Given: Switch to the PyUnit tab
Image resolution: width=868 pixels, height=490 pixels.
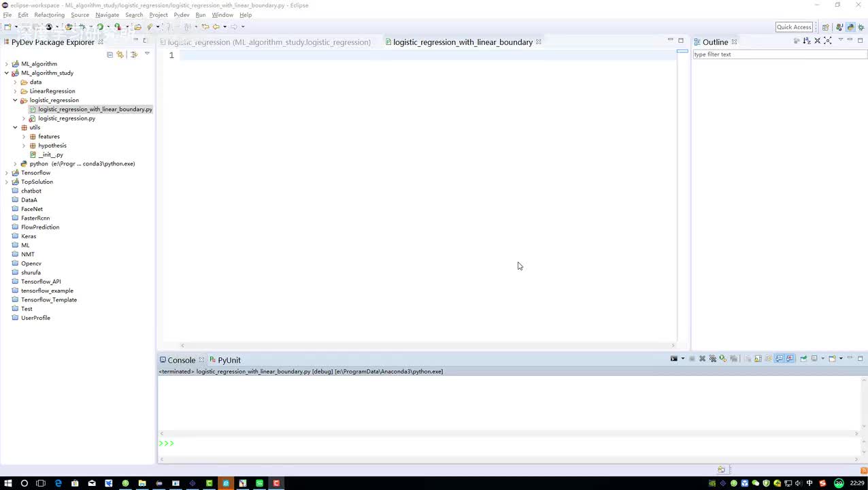Looking at the screenshot, I should (224, 360).
